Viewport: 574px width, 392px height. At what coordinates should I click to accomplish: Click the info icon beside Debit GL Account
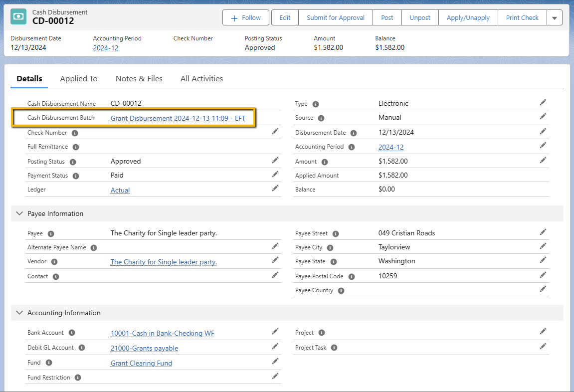coord(82,348)
